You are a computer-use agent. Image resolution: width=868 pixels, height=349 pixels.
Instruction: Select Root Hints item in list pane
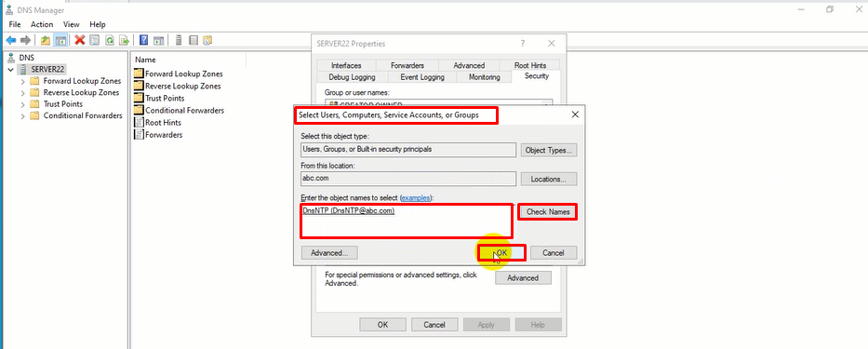tap(158, 123)
